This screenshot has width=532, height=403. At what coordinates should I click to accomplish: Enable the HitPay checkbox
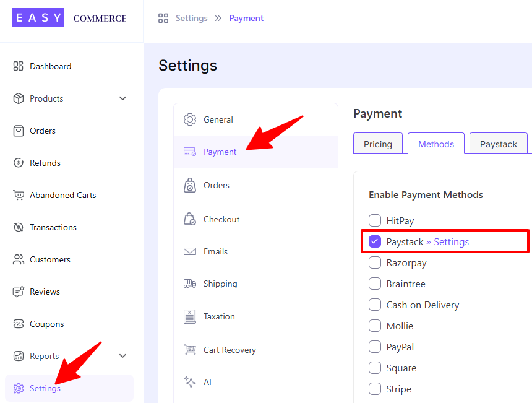[375, 220]
